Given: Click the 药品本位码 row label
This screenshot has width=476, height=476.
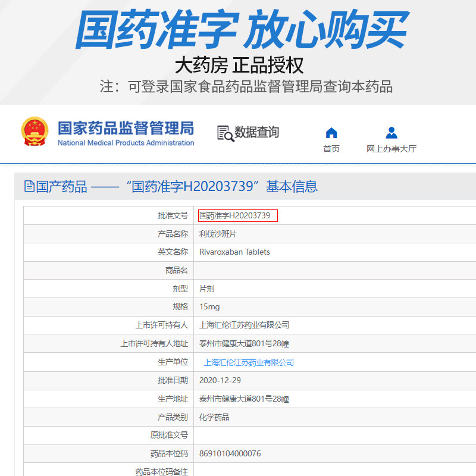Looking at the screenshot, I should [x=169, y=453].
